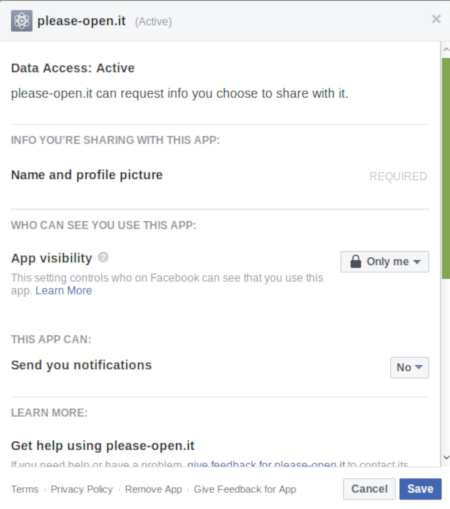Click the Name and profile picture row
The image size is (450, 509).
click(x=220, y=175)
